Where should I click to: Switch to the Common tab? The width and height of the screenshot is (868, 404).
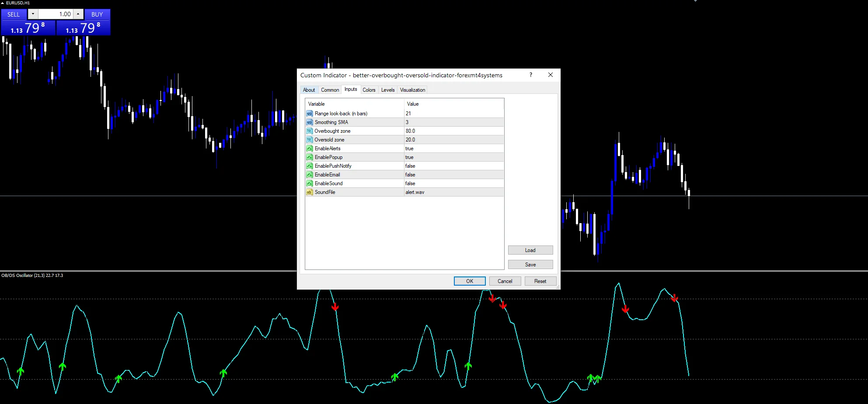coord(330,90)
